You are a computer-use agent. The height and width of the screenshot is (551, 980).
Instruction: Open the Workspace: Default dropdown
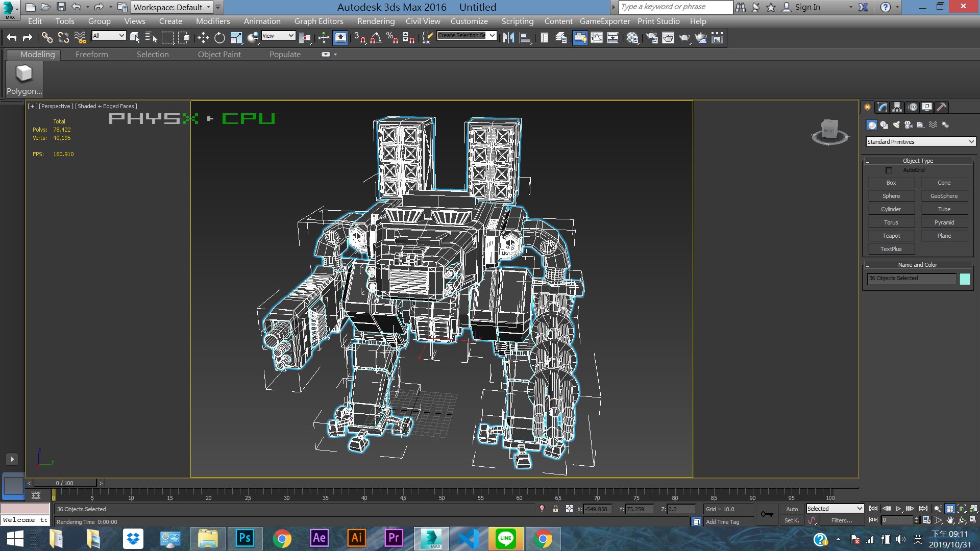(172, 7)
